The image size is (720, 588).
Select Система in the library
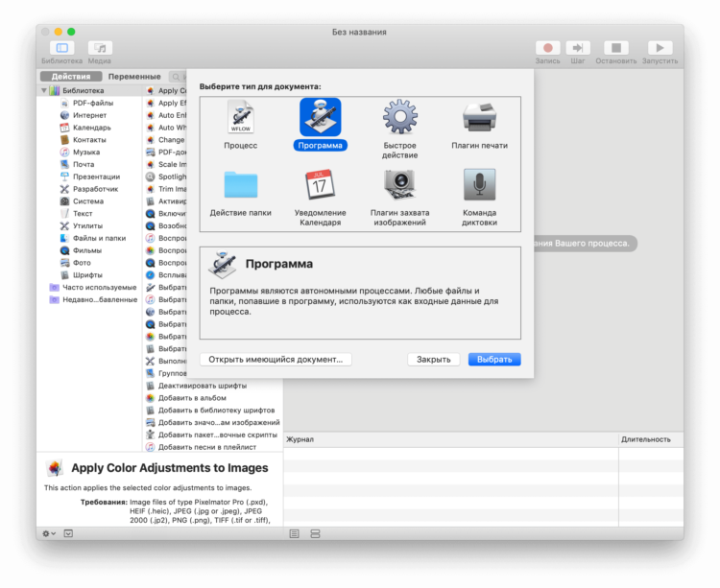pos(88,201)
